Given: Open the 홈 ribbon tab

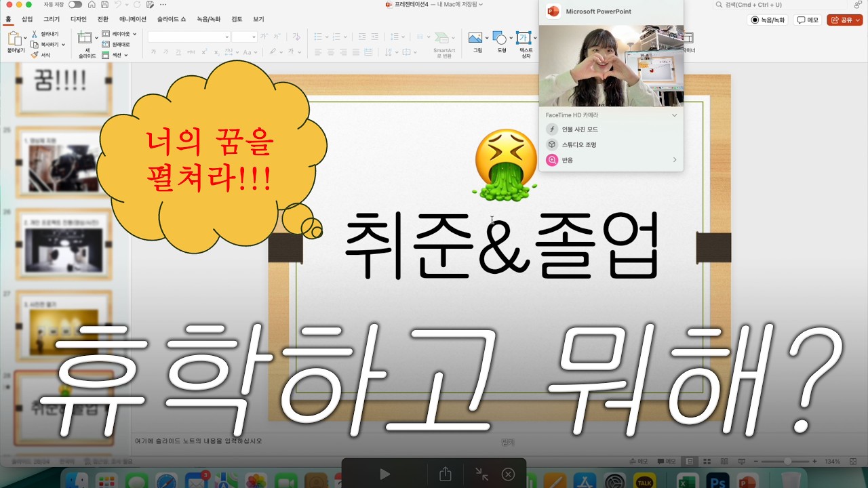Looking at the screenshot, I should (8, 20).
